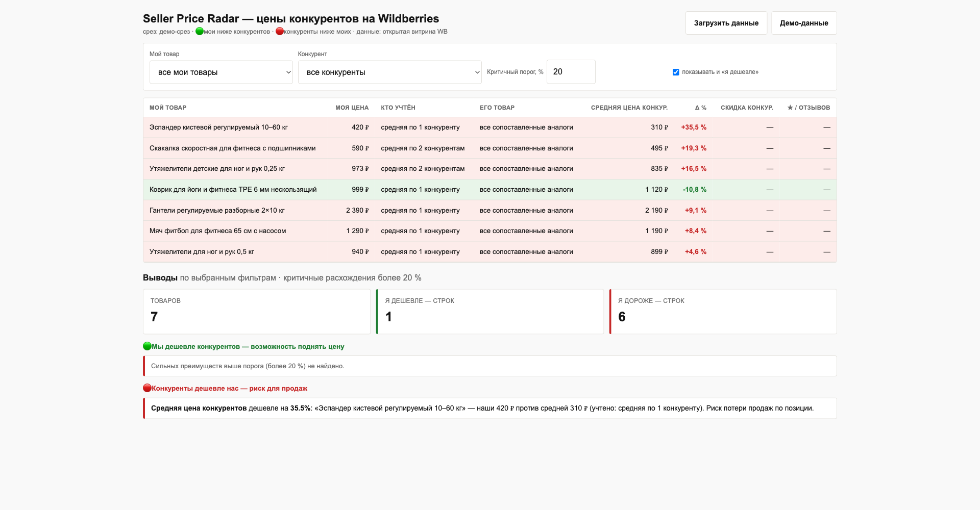This screenshot has height=510, width=980.
Task: Select the Скакалка скоростная для фитнеса row
Action: [x=490, y=148]
